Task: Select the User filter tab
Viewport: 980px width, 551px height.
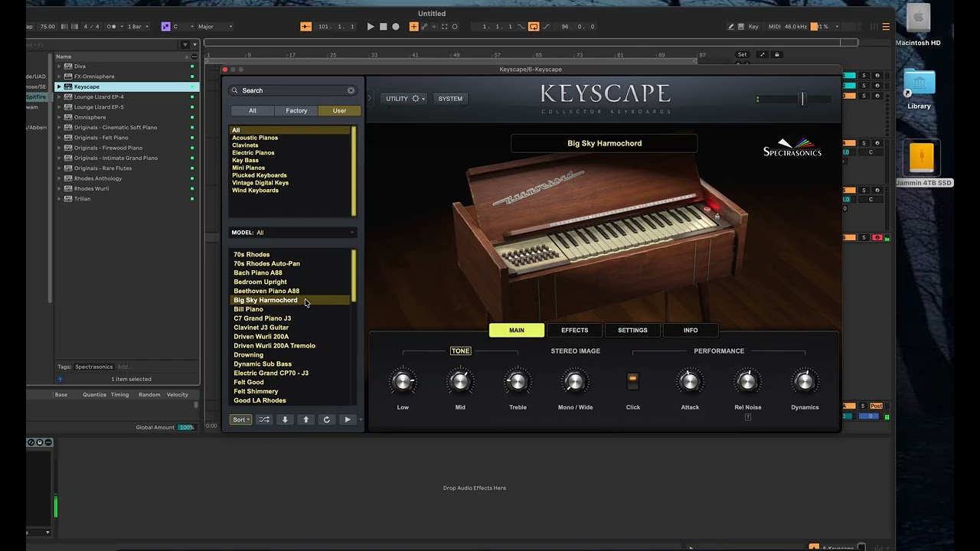Action: point(339,111)
